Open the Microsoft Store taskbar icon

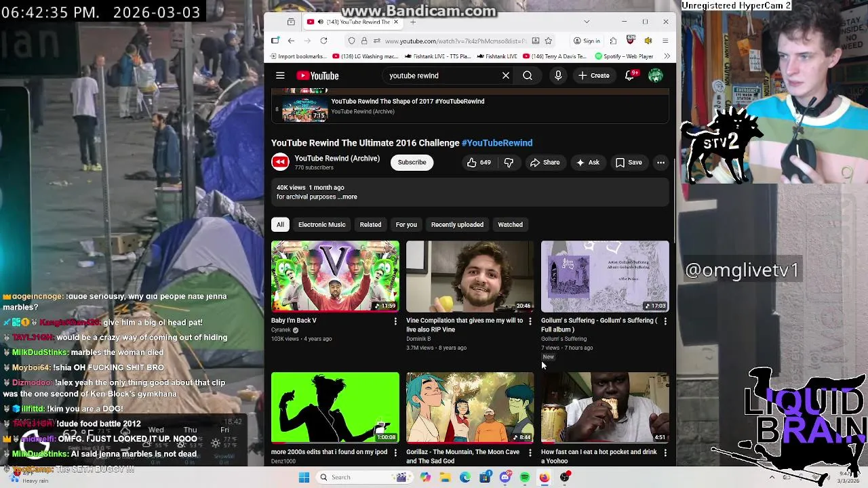coord(485,477)
